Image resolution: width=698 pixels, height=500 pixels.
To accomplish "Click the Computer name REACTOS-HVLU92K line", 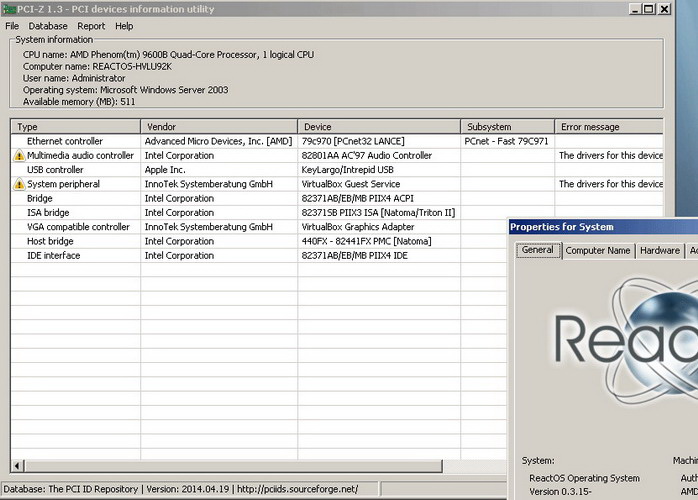I will click(97, 67).
